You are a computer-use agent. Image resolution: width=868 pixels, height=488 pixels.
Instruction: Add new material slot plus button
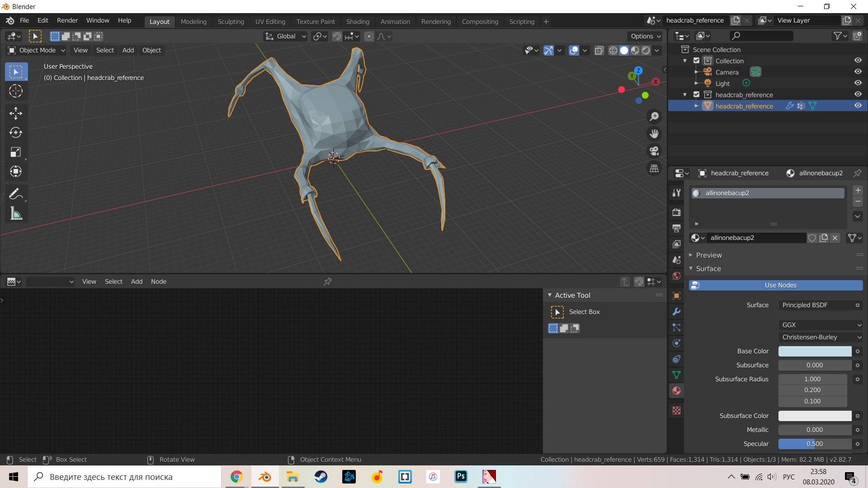[x=858, y=190]
